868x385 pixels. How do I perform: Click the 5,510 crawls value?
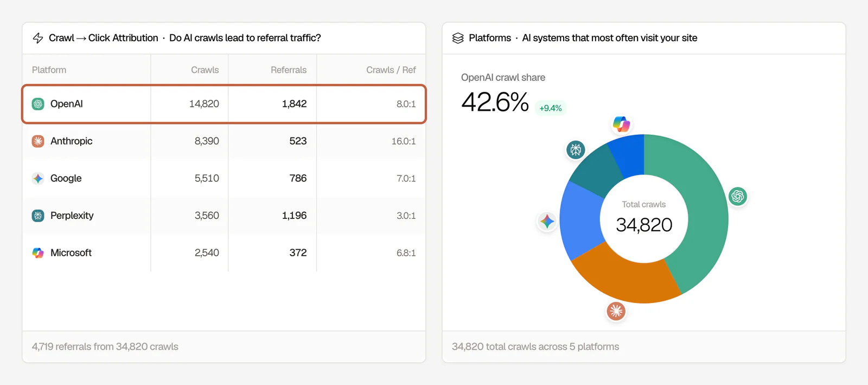207,178
